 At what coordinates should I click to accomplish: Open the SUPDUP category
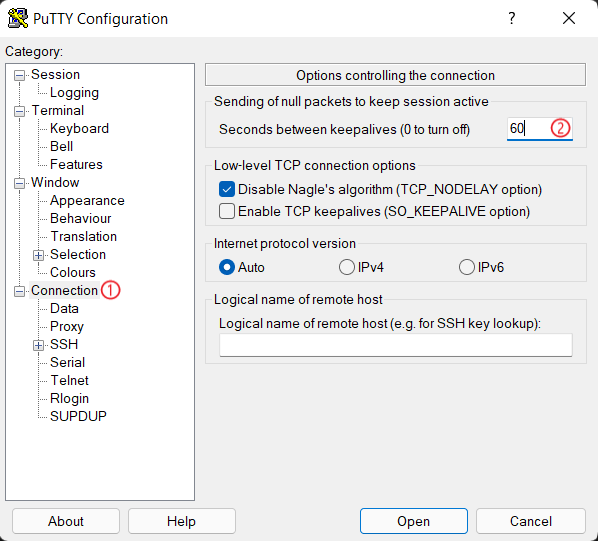(x=78, y=416)
